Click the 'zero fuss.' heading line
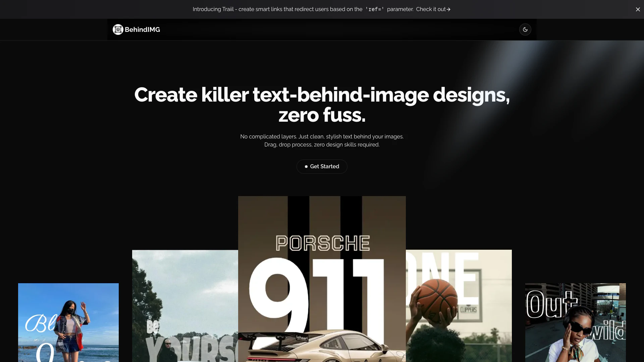This screenshot has height=362, width=644. click(322, 115)
